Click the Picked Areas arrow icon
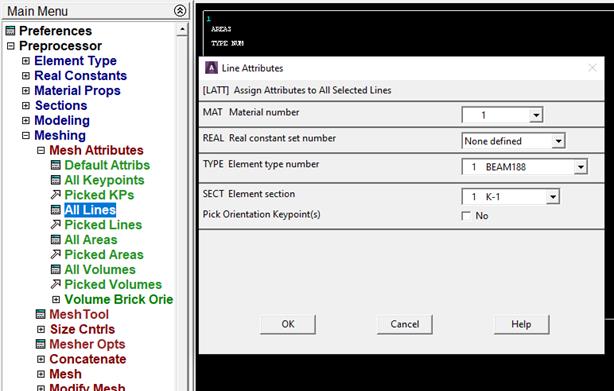The width and height of the screenshot is (614, 391). (56, 254)
